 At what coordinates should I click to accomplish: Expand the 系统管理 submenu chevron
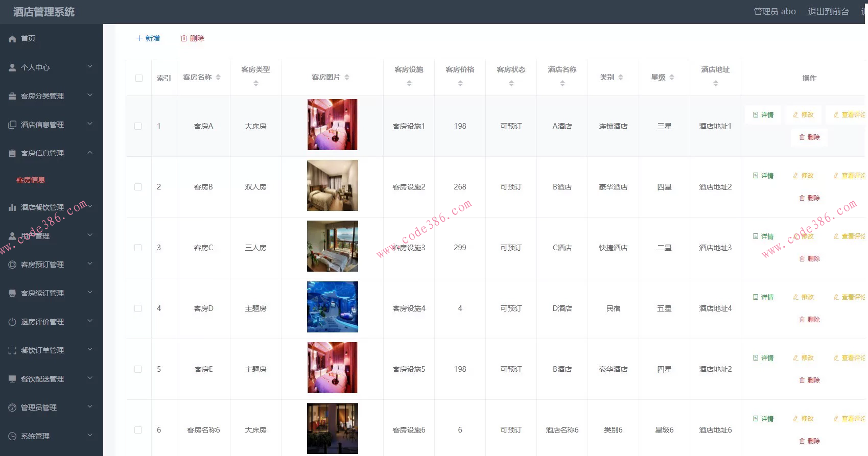[90, 435]
